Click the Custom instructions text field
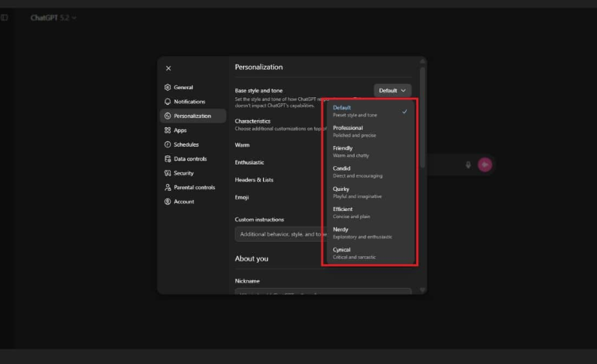This screenshot has height=364, width=597. (279, 234)
